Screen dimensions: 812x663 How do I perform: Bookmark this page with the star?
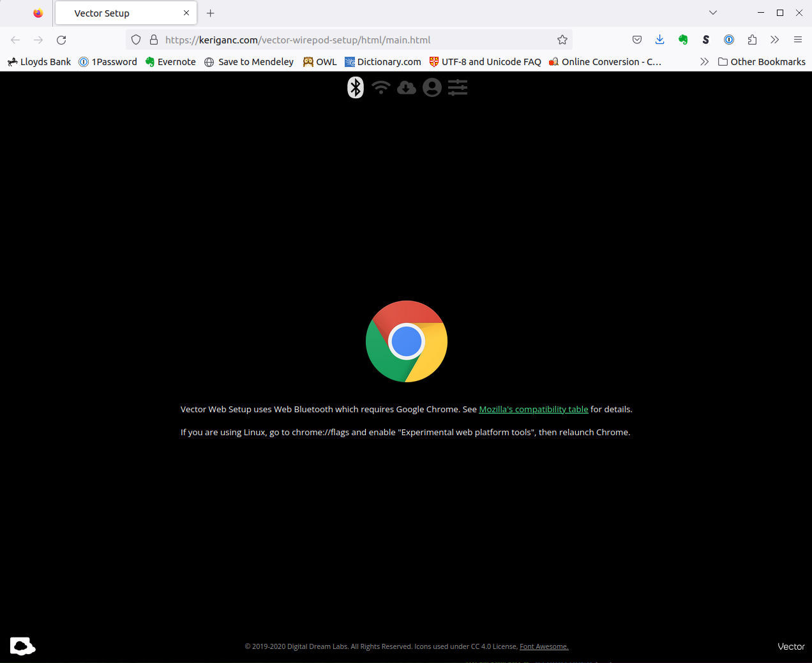[562, 40]
